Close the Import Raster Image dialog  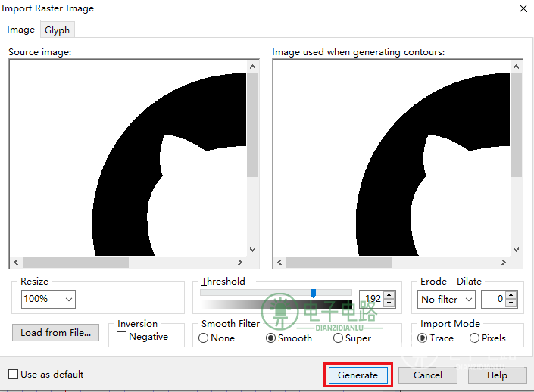click(x=523, y=8)
